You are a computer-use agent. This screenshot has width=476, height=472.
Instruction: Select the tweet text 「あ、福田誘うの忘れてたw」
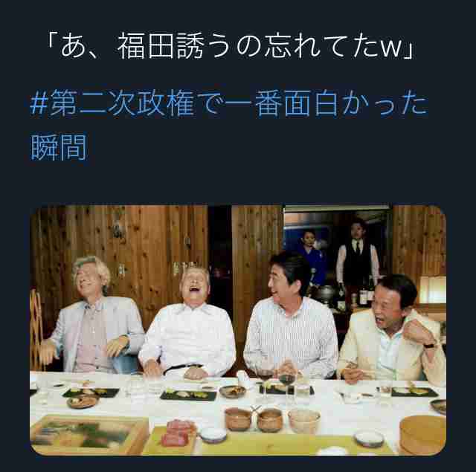(230, 45)
